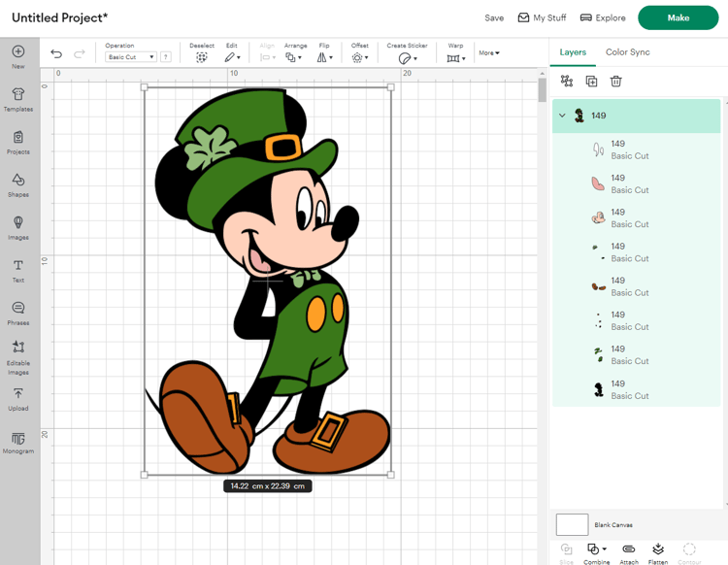728x565 pixels.
Task: Open the Offset dropdown
Action: [x=360, y=57]
